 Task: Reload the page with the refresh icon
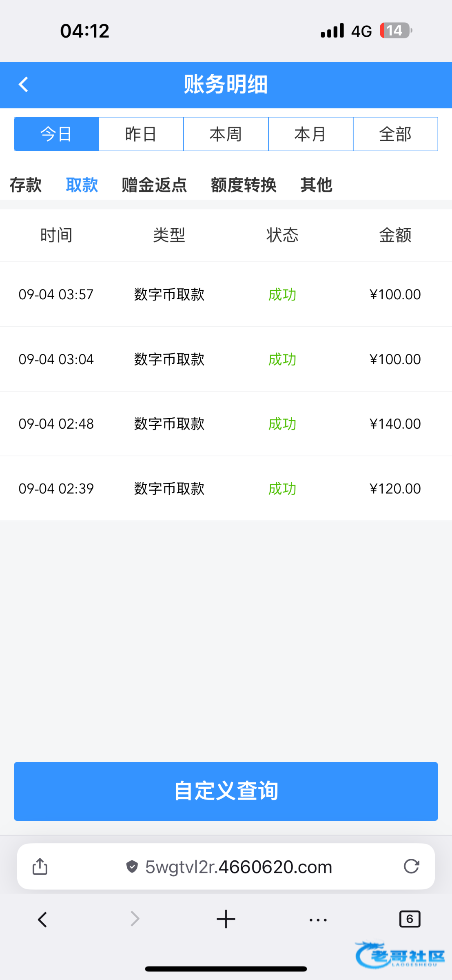point(411,866)
